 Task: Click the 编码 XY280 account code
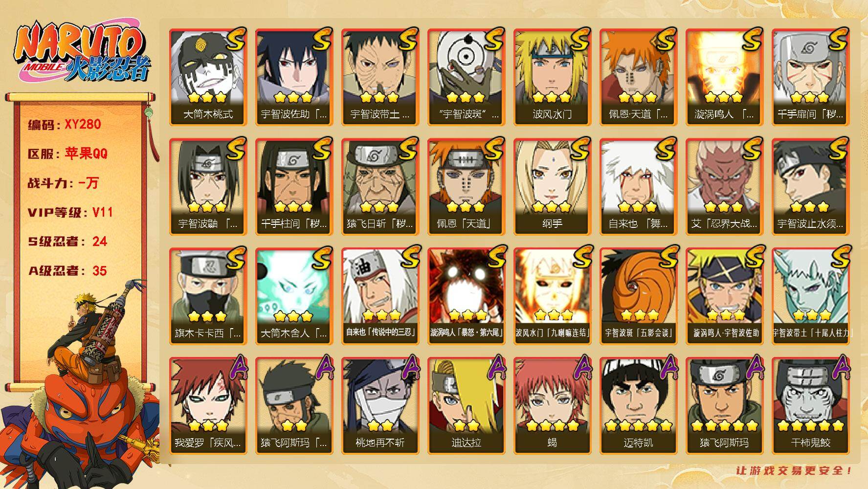pos(65,124)
